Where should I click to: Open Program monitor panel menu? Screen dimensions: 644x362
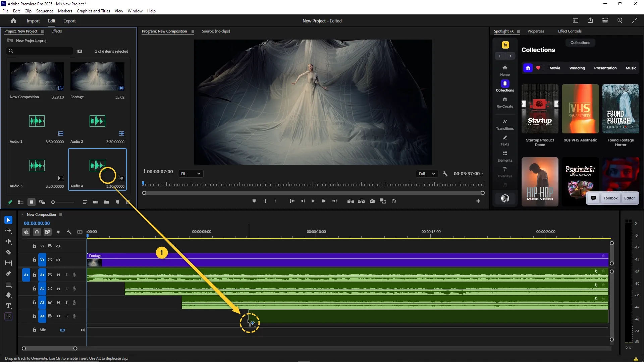click(x=193, y=31)
